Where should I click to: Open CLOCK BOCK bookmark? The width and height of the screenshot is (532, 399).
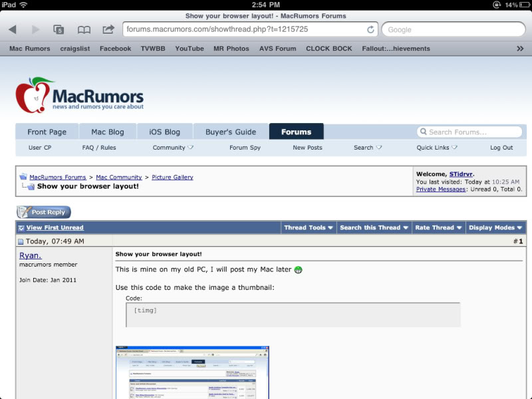click(x=329, y=49)
